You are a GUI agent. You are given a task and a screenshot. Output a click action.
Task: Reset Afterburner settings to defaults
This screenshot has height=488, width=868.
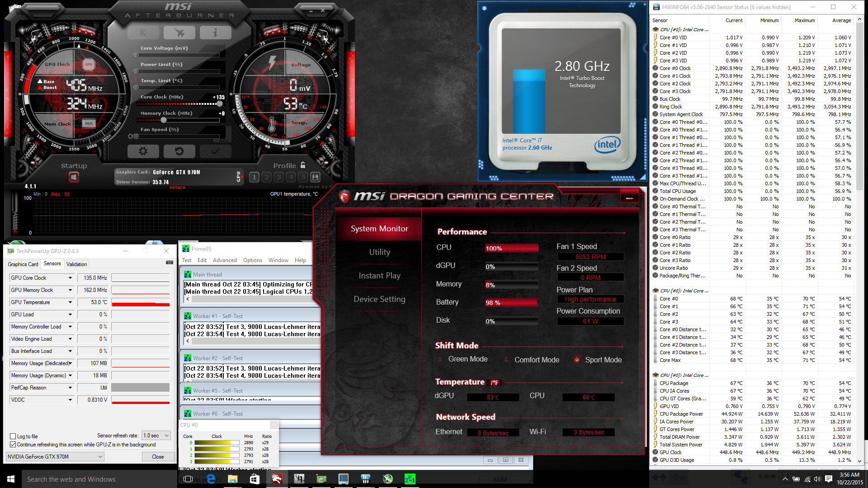pyautogui.click(x=179, y=151)
